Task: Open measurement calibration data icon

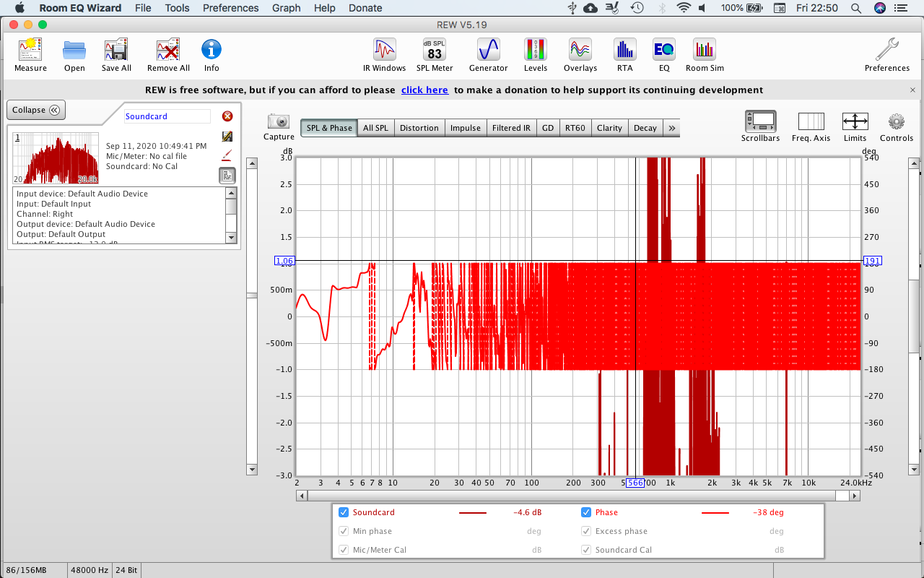Action: [227, 136]
